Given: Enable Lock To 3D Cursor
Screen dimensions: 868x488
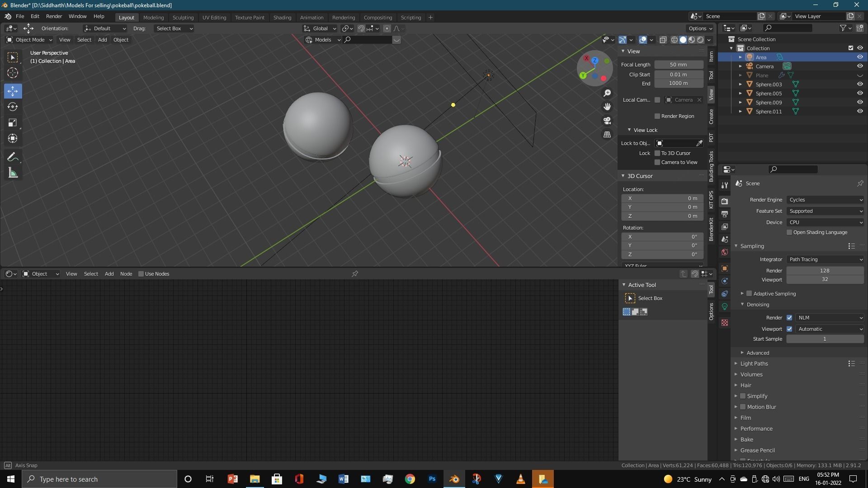Looking at the screenshot, I should pyautogui.click(x=657, y=153).
